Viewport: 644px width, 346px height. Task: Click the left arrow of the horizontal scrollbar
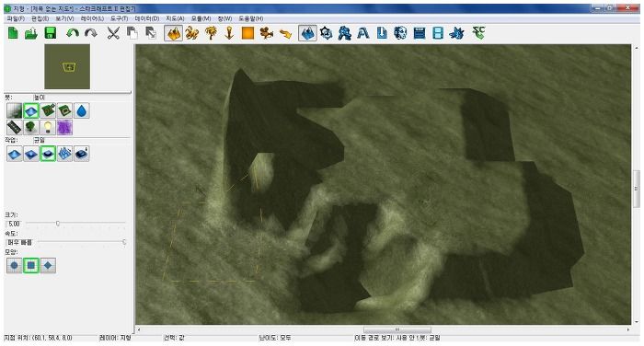[x=139, y=329]
